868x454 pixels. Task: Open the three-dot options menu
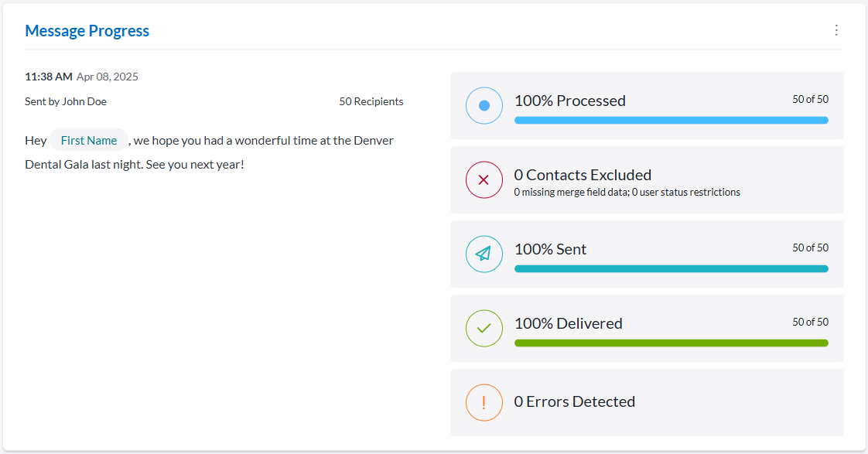pos(836,30)
